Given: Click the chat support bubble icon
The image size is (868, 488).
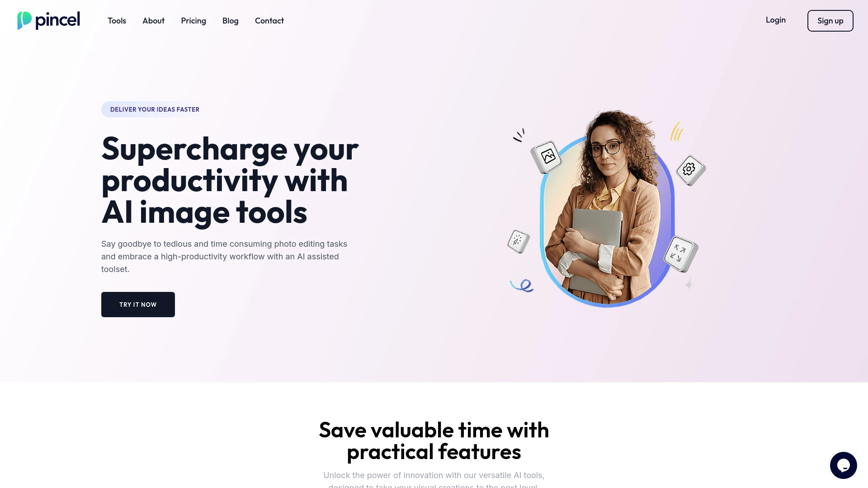Looking at the screenshot, I should pos(844,465).
